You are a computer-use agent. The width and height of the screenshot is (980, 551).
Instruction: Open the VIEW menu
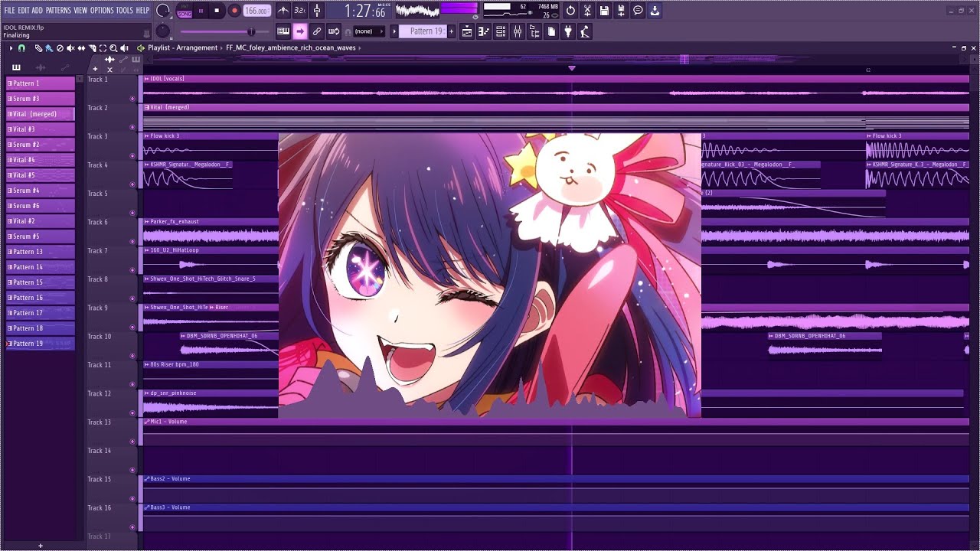80,11
